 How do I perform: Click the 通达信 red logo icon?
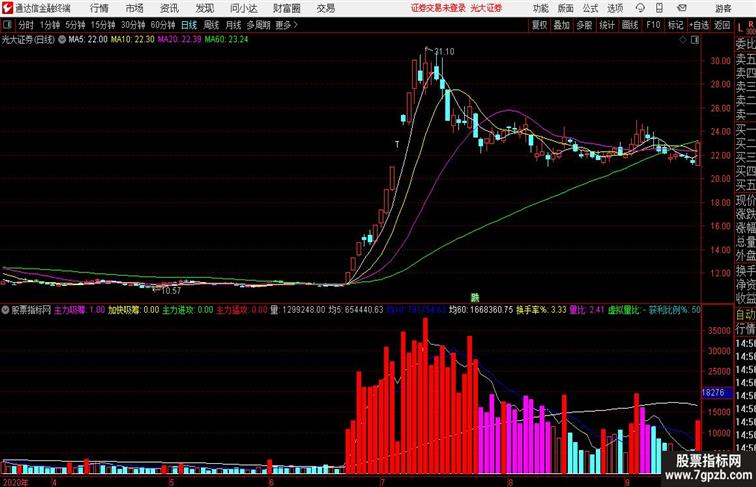click(7, 8)
